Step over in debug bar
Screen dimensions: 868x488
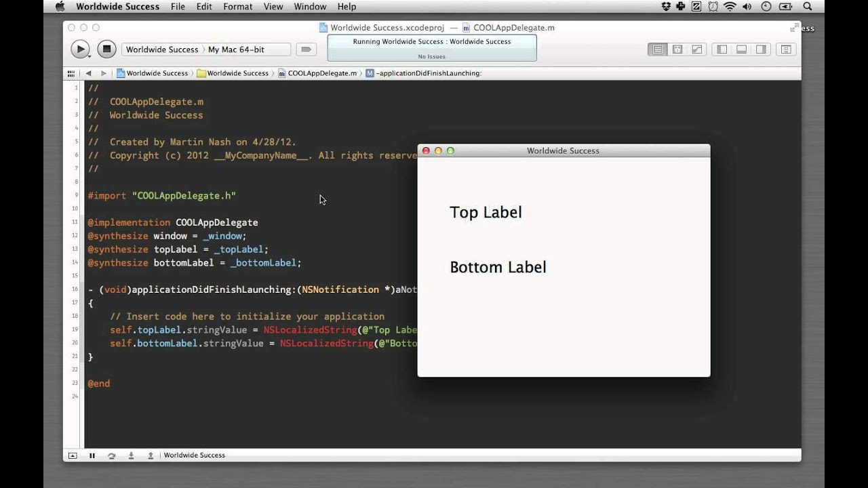tap(111, 455)
